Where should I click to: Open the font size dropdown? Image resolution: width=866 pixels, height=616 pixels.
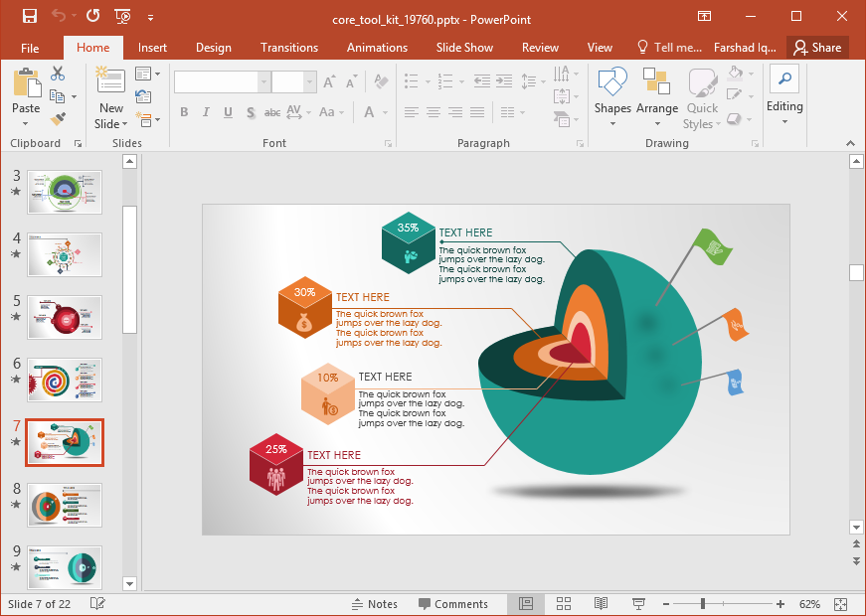pyautogui.click(x=310, y=82)
